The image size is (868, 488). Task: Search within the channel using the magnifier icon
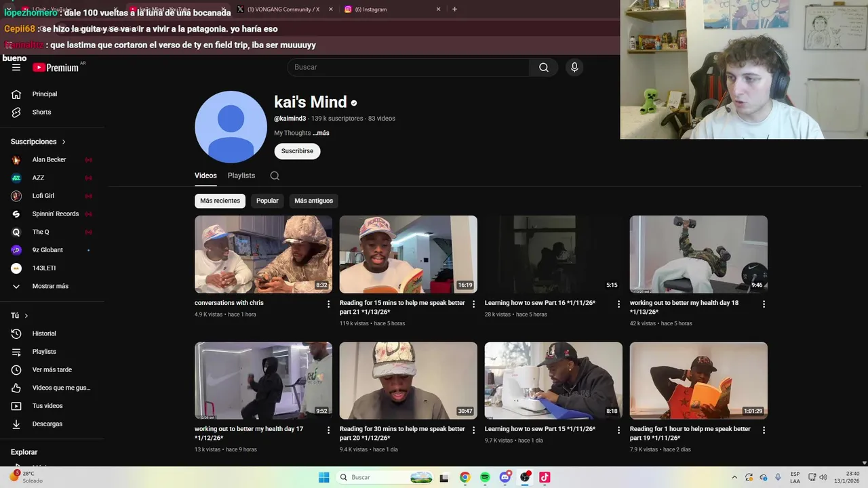point(275,176)
